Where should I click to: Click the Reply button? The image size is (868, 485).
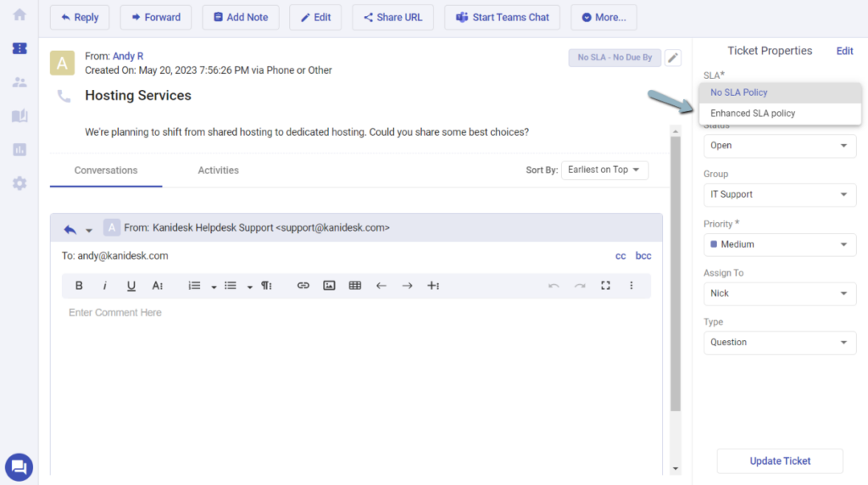[x=80, y=17]
